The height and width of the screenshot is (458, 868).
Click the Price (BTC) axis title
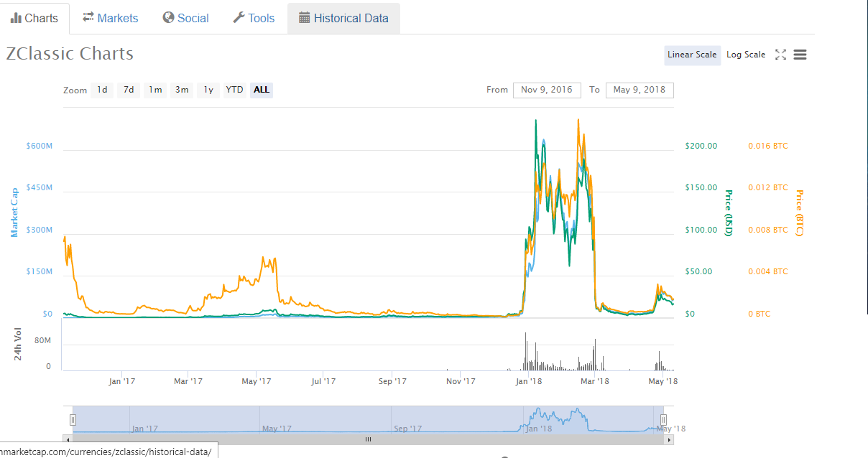coord(799,214)
